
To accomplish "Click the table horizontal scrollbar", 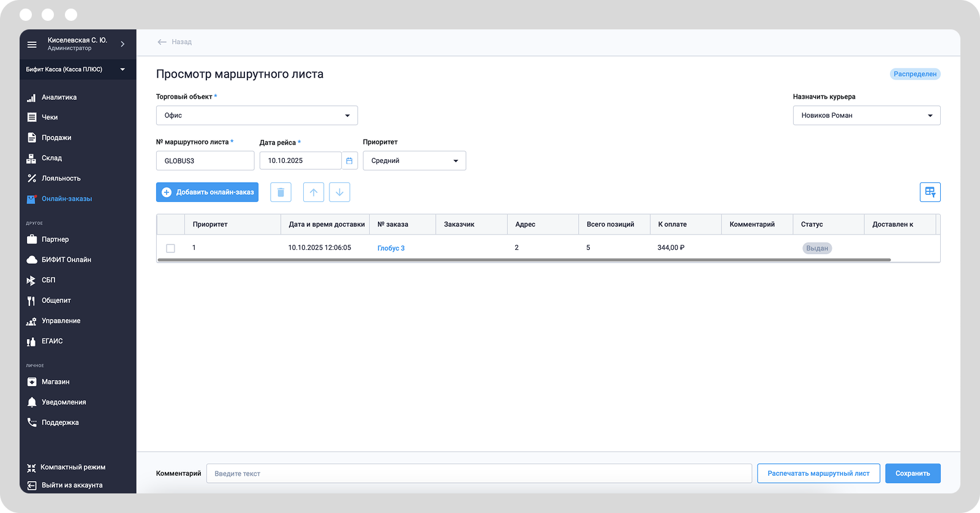I will point(524,260).
